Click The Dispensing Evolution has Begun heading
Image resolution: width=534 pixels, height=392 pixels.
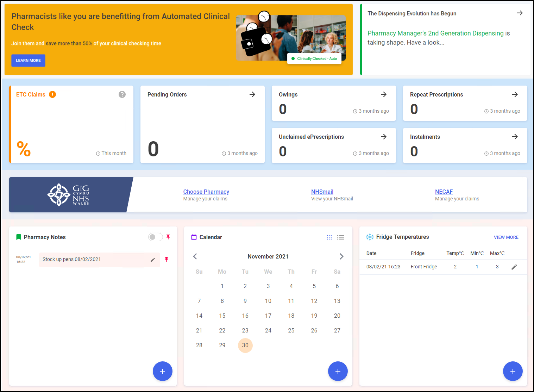tap(412, 13)
